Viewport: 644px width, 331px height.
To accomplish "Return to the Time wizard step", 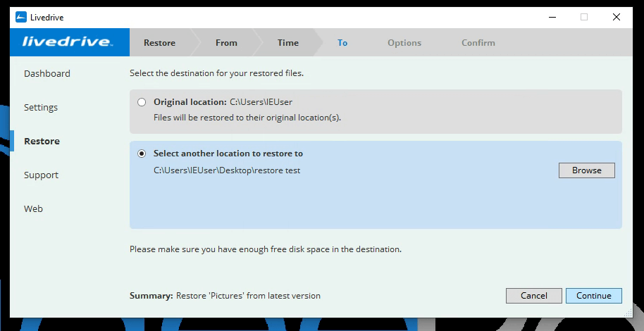I will click(287, 43).
